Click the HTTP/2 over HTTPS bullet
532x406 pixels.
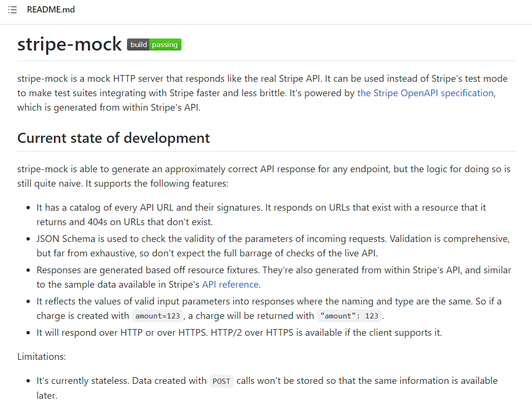coord(239,332)
